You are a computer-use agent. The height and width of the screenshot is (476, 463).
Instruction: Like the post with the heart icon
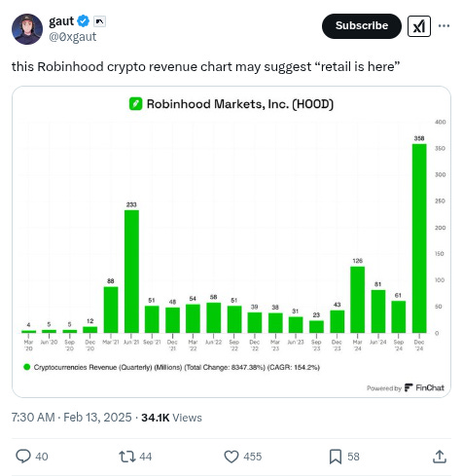click(231, 457)
